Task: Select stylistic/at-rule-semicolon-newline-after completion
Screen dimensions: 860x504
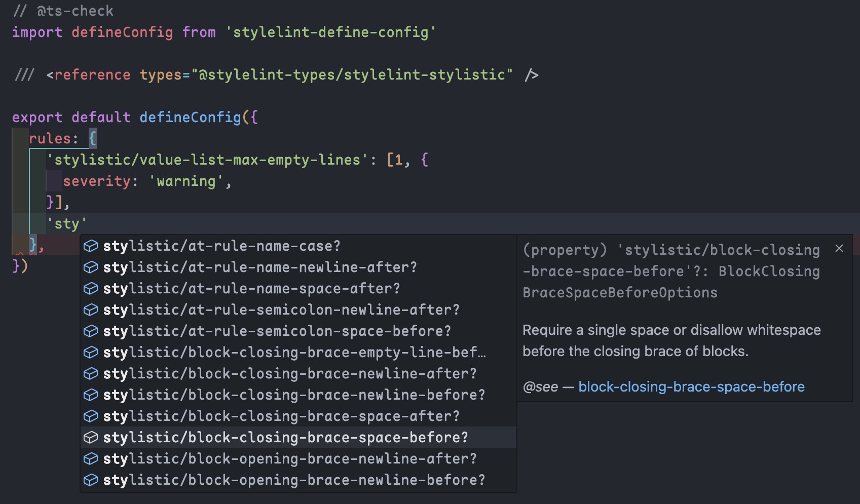Action: (298, 310)
